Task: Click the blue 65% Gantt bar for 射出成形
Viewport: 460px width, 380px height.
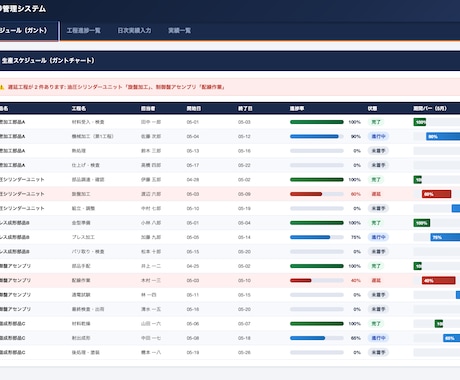Action: (x=451, y=338)
